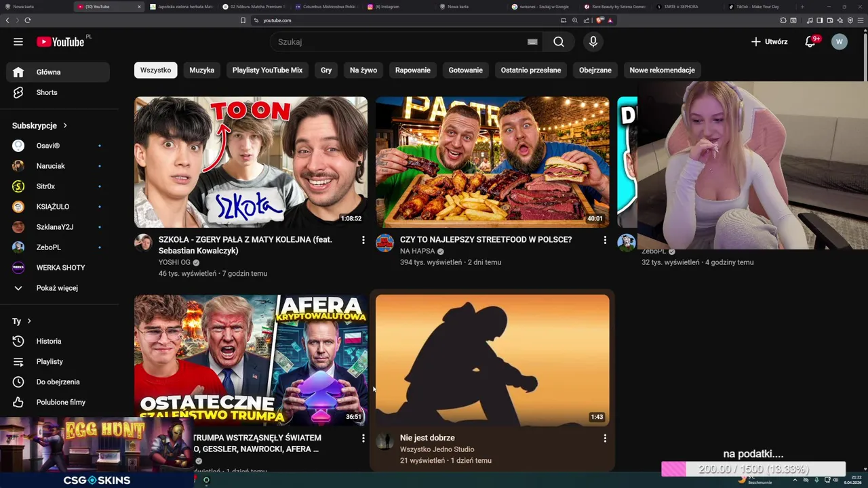Expand Pokaż więcej subscriptions
The width and height of the screenshot is (868, 488).
coord(58,288)
